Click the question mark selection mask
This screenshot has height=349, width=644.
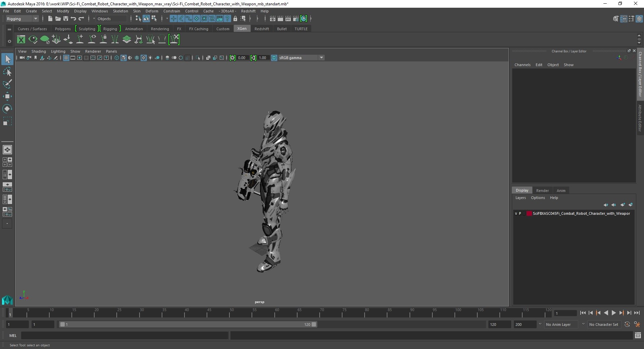click(227, 19)
